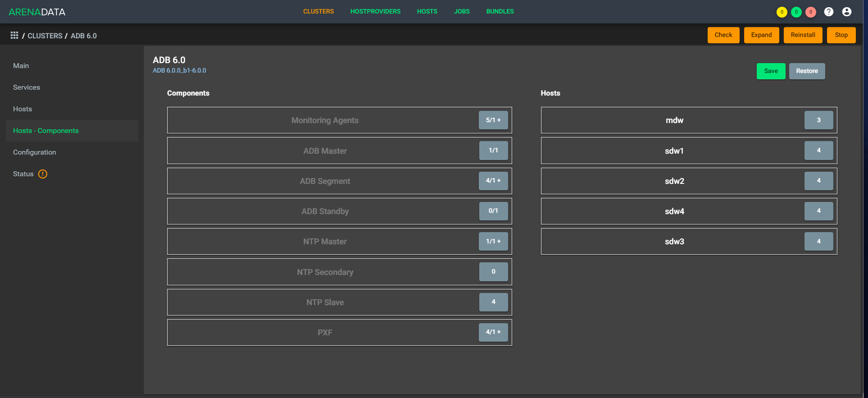Click the NTP Master 1/1 + count button

point(493,242)
